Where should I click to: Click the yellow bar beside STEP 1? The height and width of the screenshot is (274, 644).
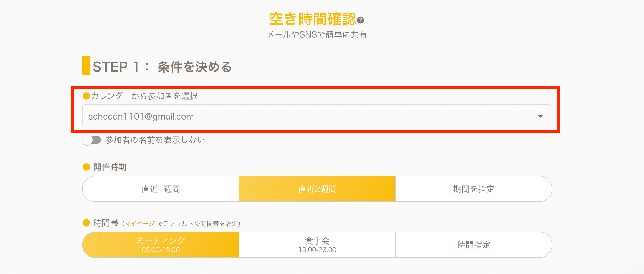[86, 66]
